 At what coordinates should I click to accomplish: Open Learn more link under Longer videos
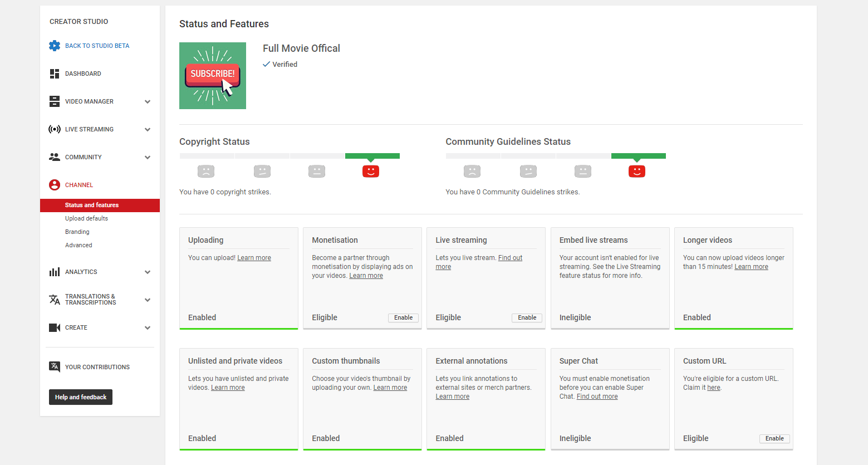point(751,267)
